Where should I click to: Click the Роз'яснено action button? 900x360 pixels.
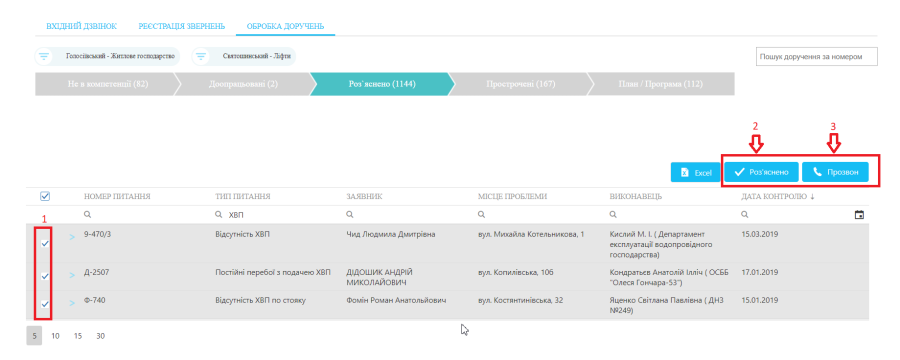pyautogui.click(x=761, y=172)
